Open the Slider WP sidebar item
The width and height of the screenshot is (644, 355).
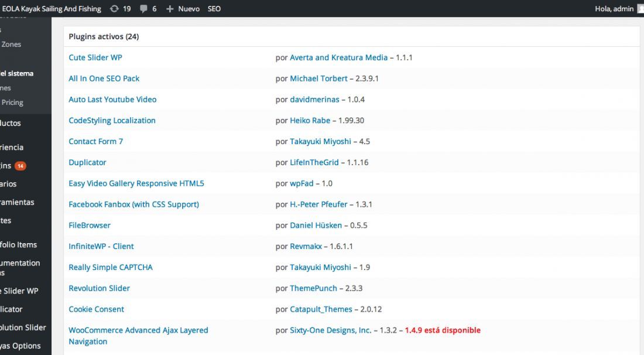pyautogui.click(x=19, y=291)
